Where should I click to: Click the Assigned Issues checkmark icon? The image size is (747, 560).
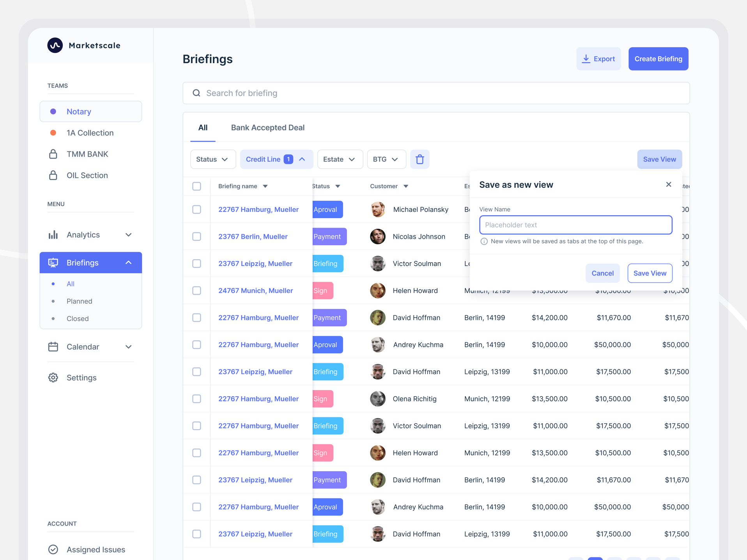(53, 549)
